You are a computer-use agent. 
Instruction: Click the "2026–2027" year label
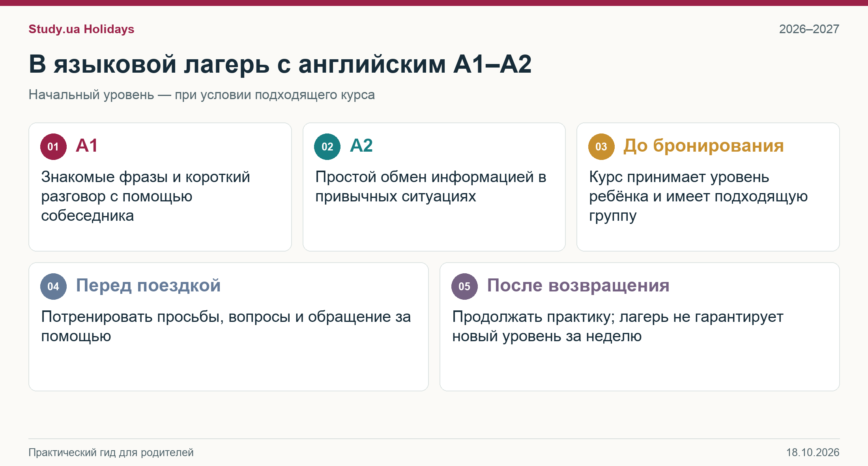[x=809, y=29]
